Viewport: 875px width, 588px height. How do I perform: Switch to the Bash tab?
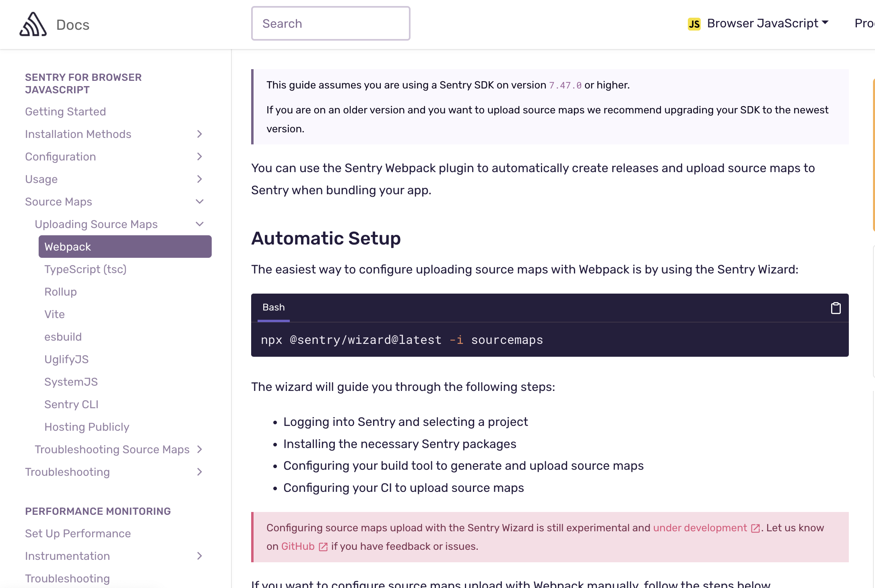tap(274, 307)
